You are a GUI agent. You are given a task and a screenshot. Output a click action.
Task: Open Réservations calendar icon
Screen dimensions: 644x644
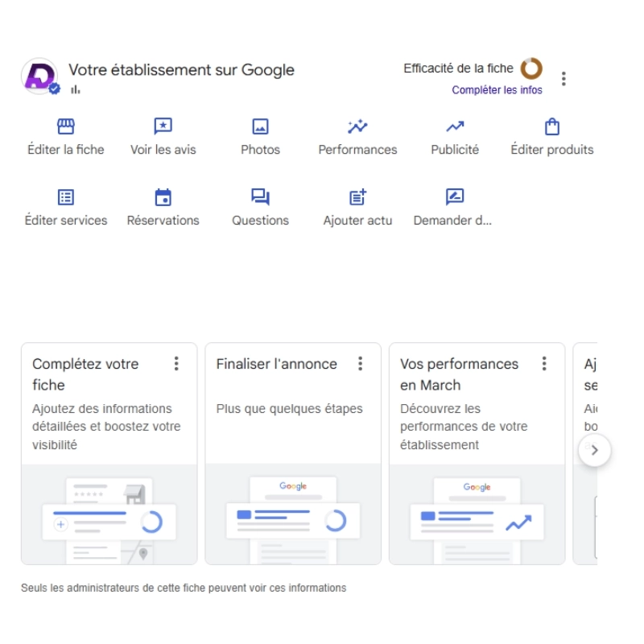pos(163,197)
